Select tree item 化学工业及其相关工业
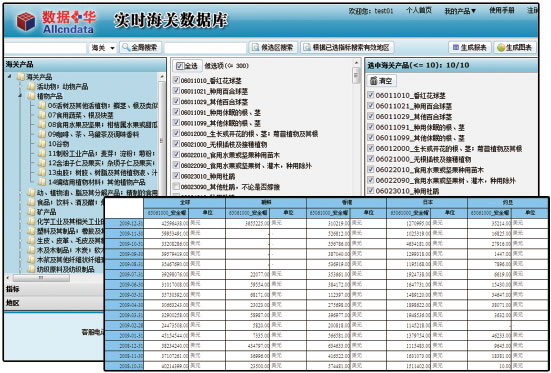Image resolution: width=551 pixels, height=373 pixels. point(70,221)
